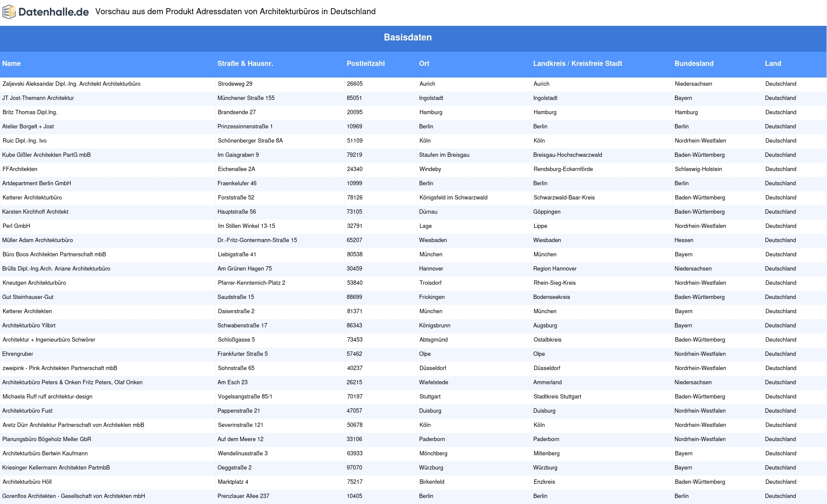Click the Datenhalle.de logo icon
Screen dimensions: 827x504
9,12
